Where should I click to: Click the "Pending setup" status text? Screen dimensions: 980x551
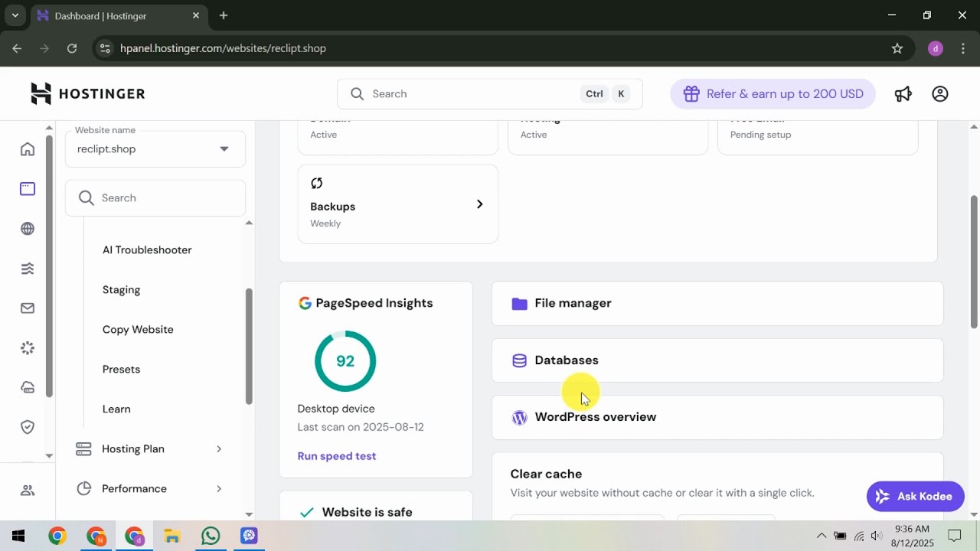coord(761,135)
